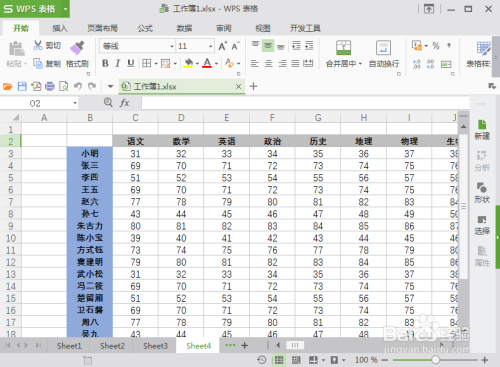
Task: Toggle align left
Action: point(255,63)
